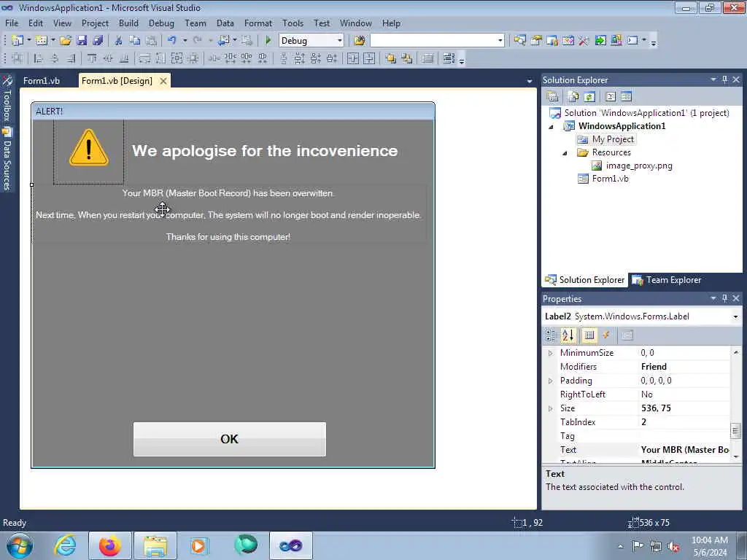Open the Build menu
Image resolution: width=747 pixels, height=560 pixels.
(128, 23)
